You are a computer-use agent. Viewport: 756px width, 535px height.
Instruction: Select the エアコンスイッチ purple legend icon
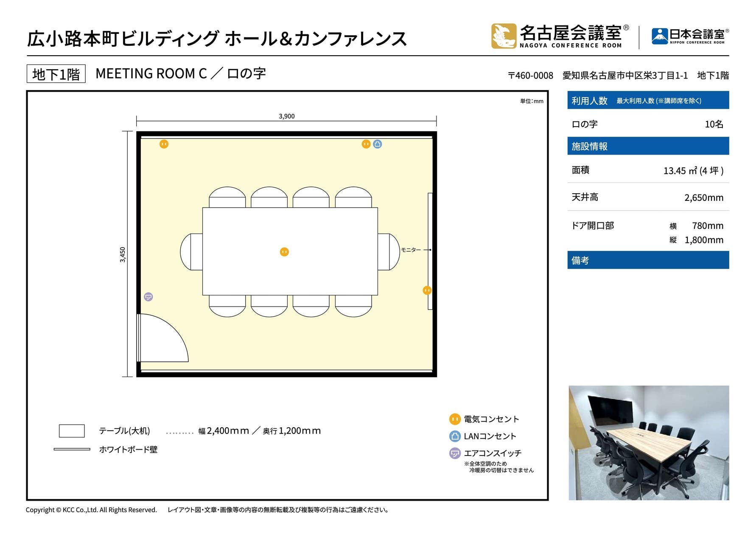coord(455,453)
